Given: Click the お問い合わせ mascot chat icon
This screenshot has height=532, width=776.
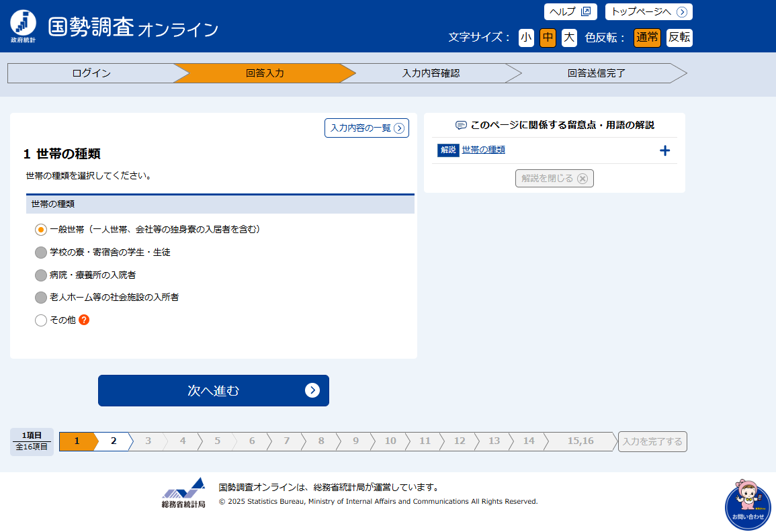Looking at the screenshot, I should [748, 505].
